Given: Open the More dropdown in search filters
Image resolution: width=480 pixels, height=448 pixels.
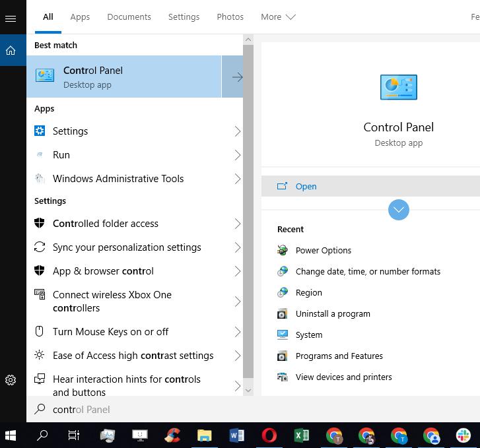Looking at the screenshot, I should click(x=278, y=17).
